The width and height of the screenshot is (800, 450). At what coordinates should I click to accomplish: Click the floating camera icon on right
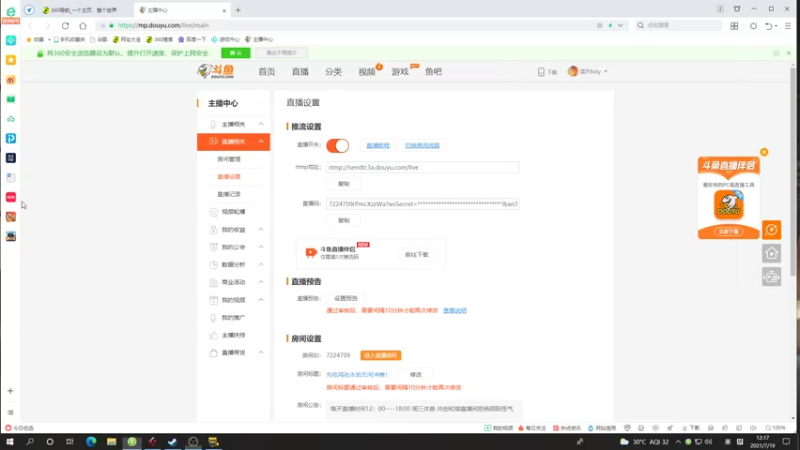771,277
